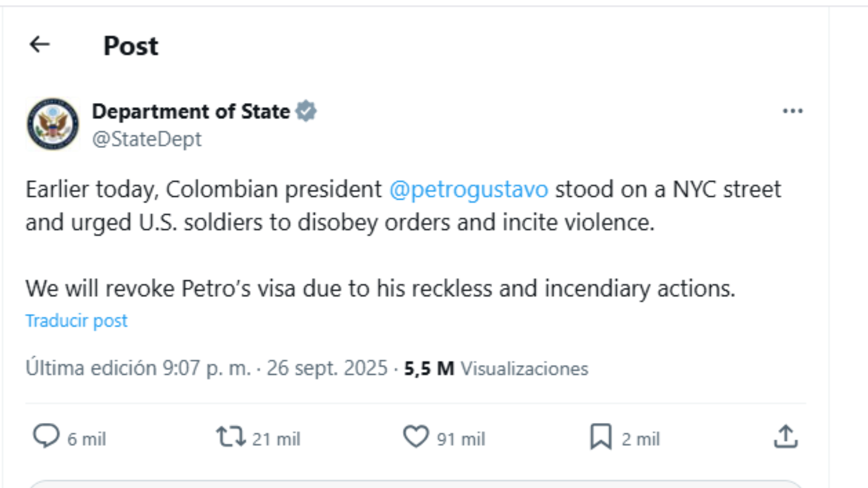Click Traducir post to translate
The height and width of the screenshot is (488, 868).
(76, 320)
